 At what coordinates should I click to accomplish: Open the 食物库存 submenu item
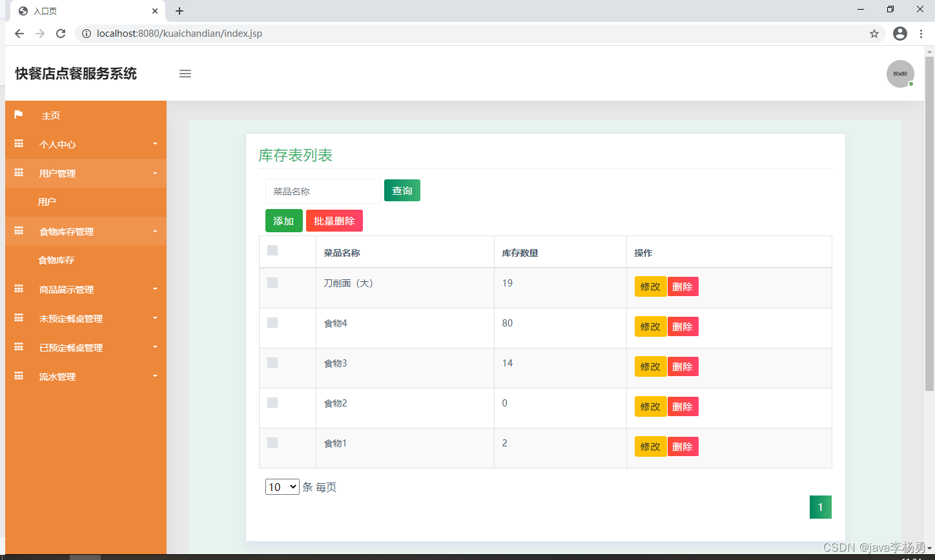point(86,260)
